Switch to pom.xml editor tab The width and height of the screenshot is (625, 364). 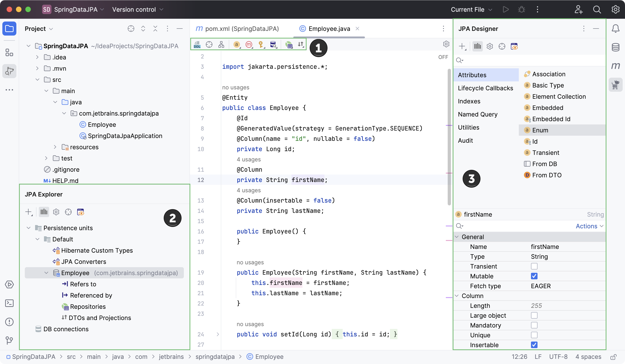[x=237, y=29]
